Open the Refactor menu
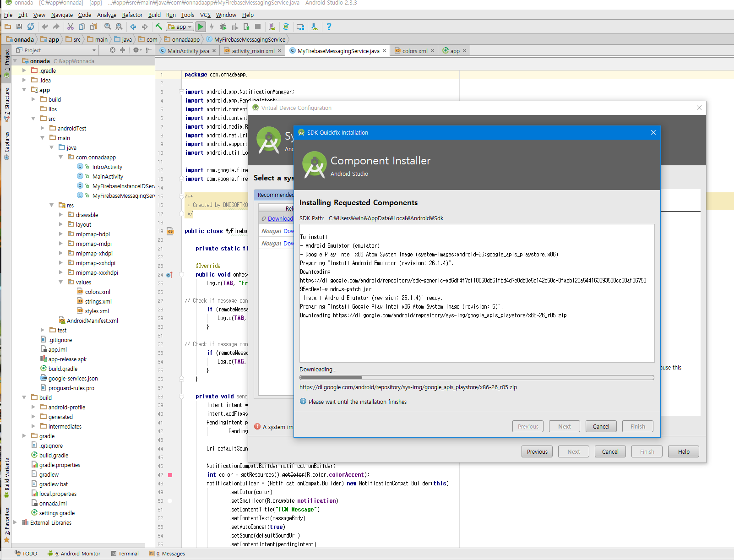 [x=132, y=15]
